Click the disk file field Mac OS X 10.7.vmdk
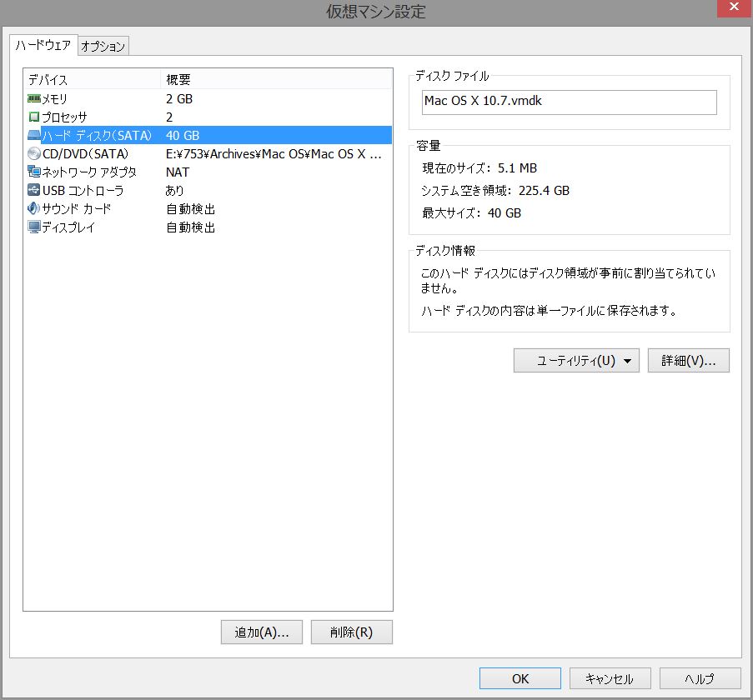753x700 pixels. point(569,102)
